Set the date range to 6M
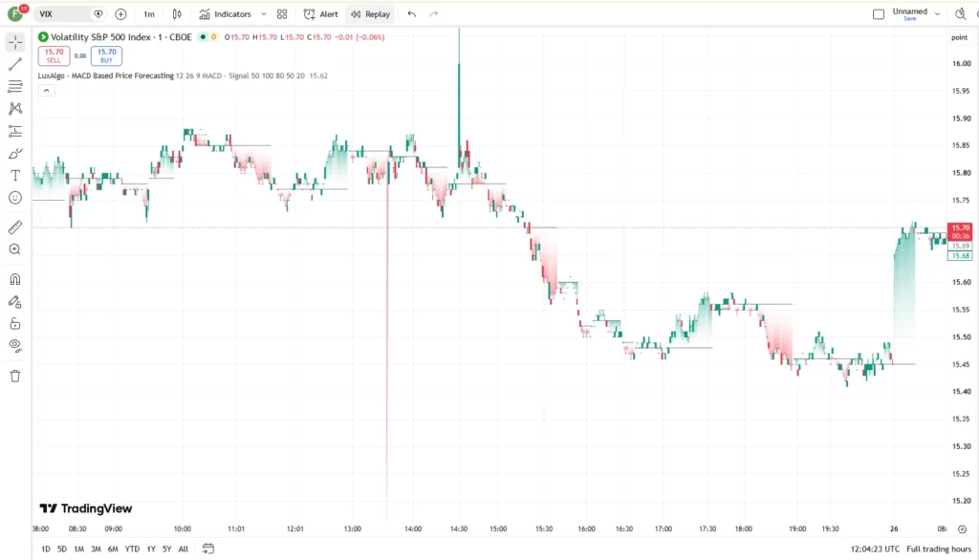 113,549
